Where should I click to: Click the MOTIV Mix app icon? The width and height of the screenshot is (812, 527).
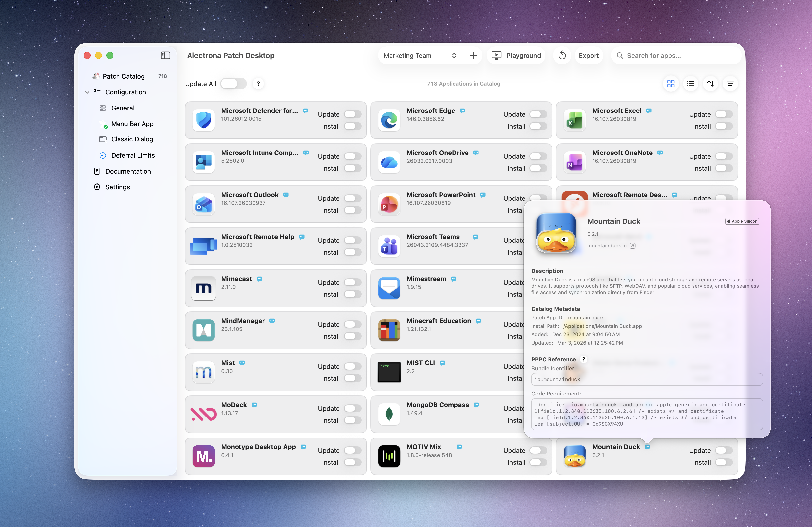pyautogui.click(x=389, y=456)
